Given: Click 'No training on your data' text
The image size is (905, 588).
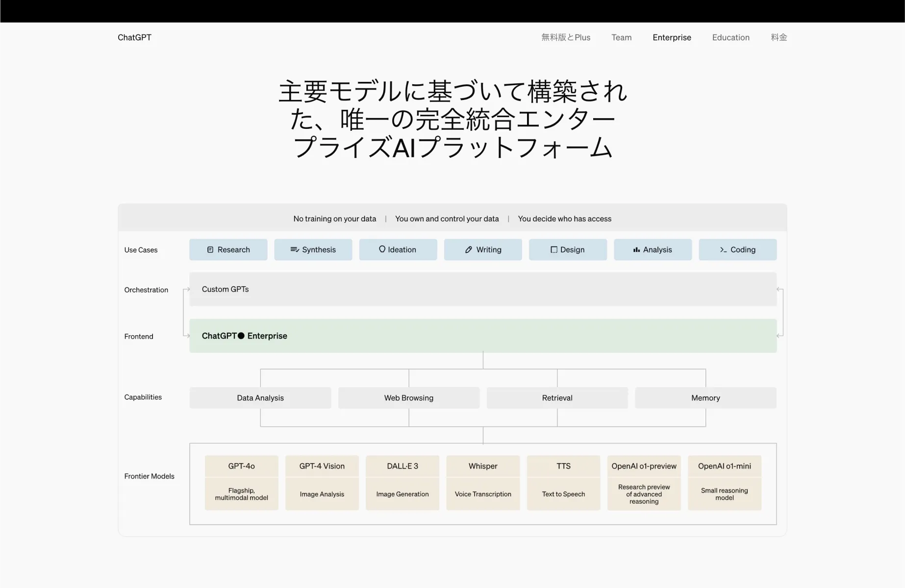Looking at the screenshot, I should [x=335, y=219].
